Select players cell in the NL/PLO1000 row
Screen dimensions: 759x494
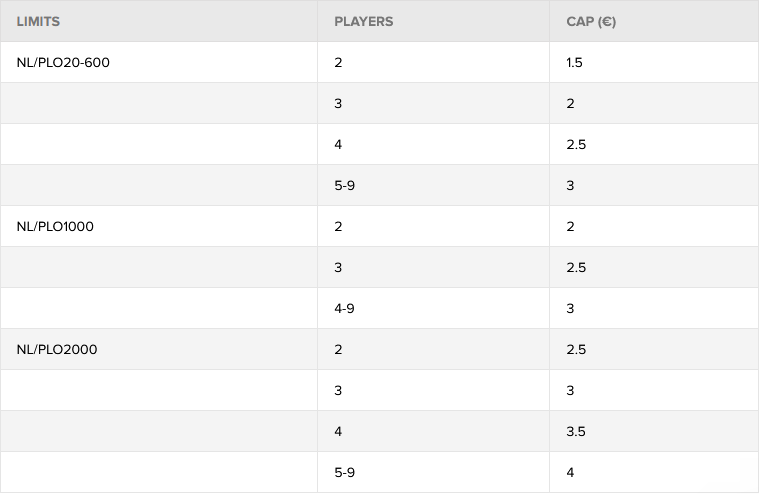tap(338, 226)
